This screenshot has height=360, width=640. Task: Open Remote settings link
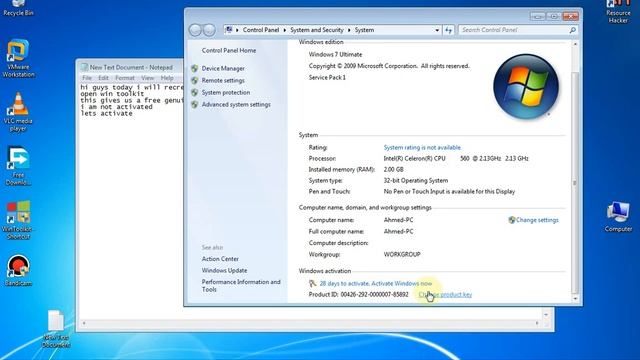point(223,80)
